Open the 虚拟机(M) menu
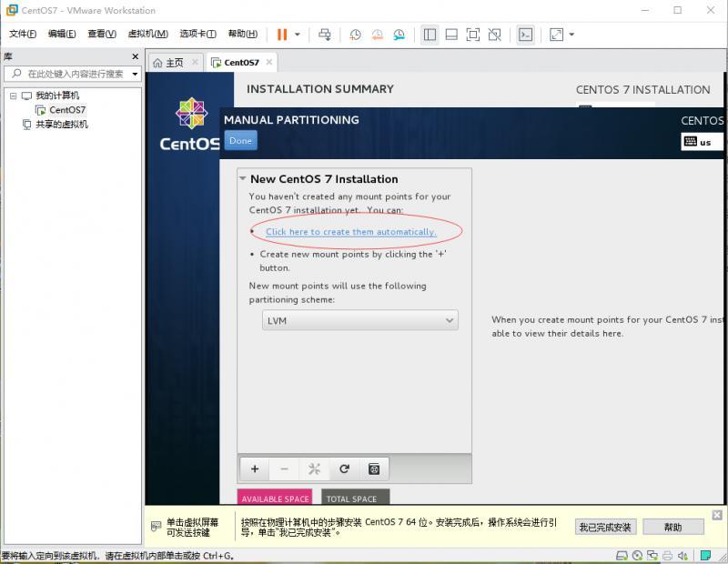This screenshot has width=728, height=564. click(147, 34)
